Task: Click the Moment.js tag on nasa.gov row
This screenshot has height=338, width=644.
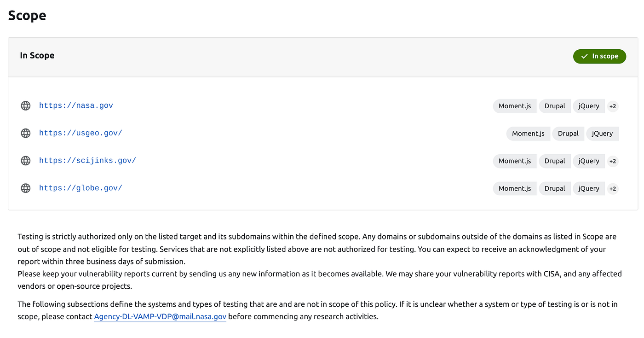Action: coord(515,106)
